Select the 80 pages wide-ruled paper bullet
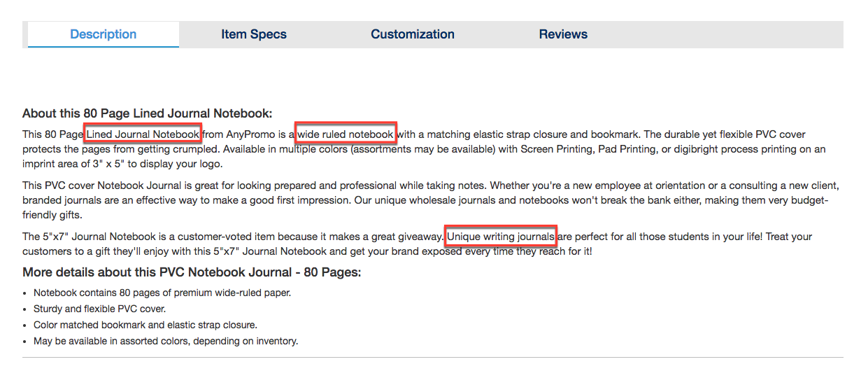This screenshot has width=868, height=371. [x=162, y=293]
